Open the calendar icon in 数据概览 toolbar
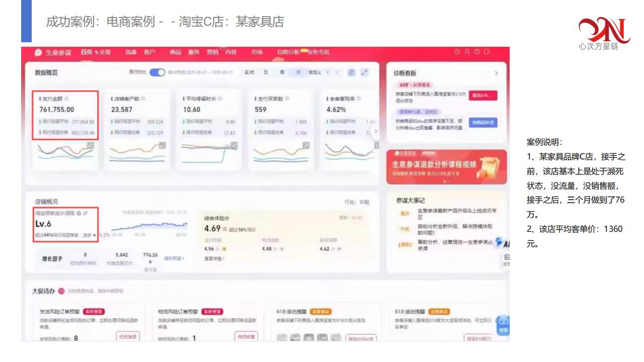644x362 pixels. [352, 72]
